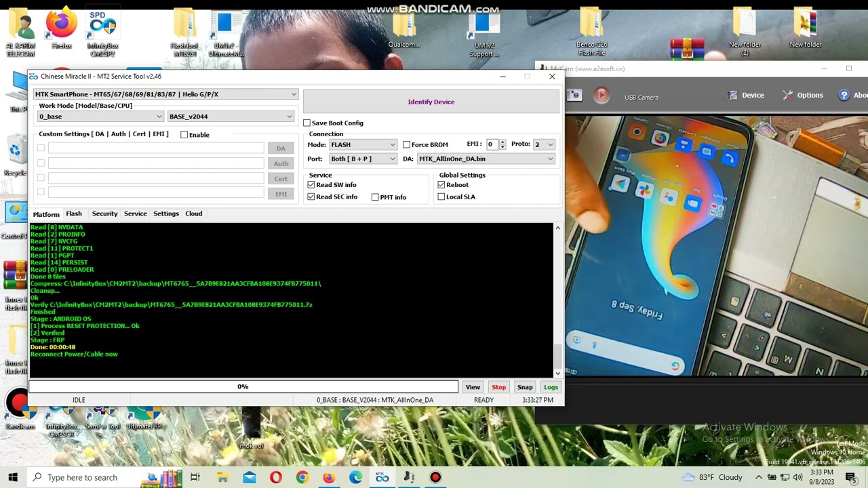Open the Qualcom desktop folder
868x488 pixels.
click(403, 28)
